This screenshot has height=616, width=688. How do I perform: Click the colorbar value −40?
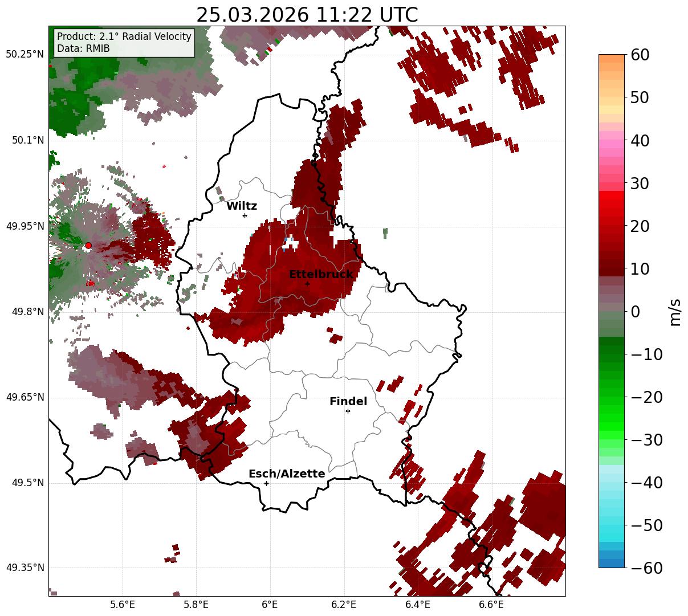(x=646, y=482)
